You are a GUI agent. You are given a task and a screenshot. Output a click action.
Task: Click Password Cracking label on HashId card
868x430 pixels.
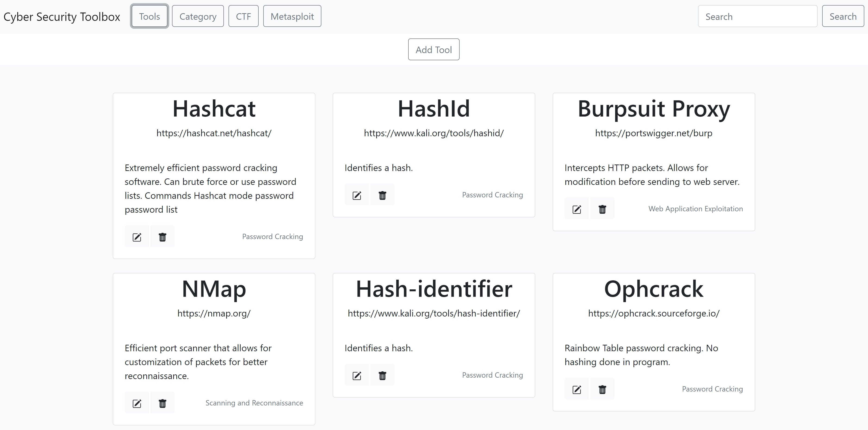point(493,195)
